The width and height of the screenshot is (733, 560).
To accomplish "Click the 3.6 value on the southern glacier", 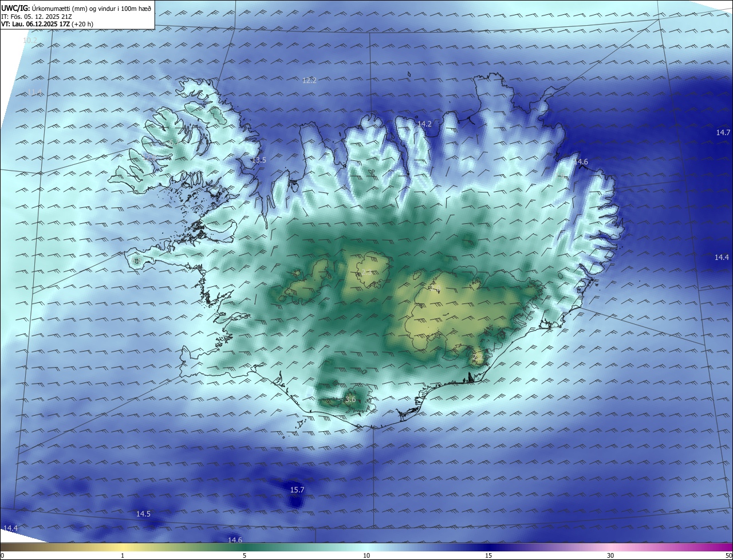I will point(350,399).
